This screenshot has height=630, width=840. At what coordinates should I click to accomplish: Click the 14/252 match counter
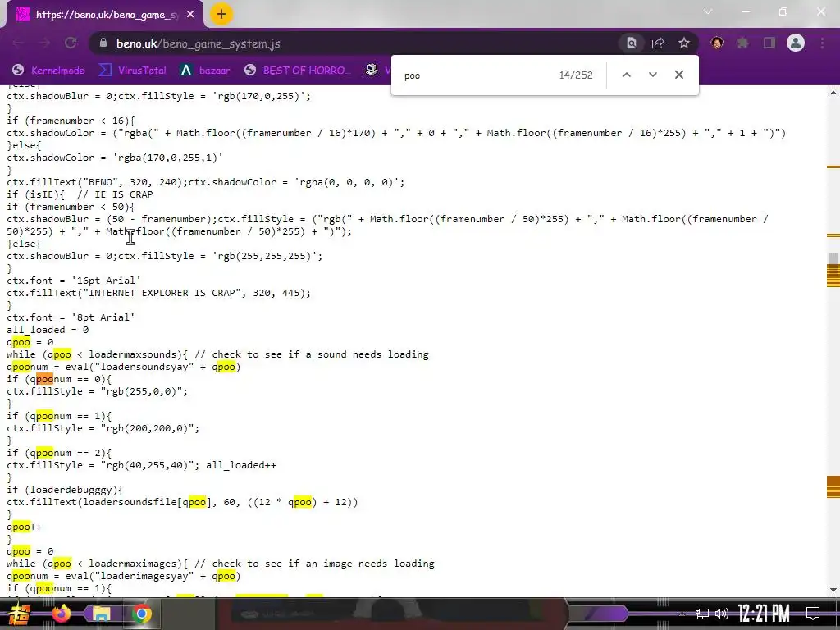576,75
